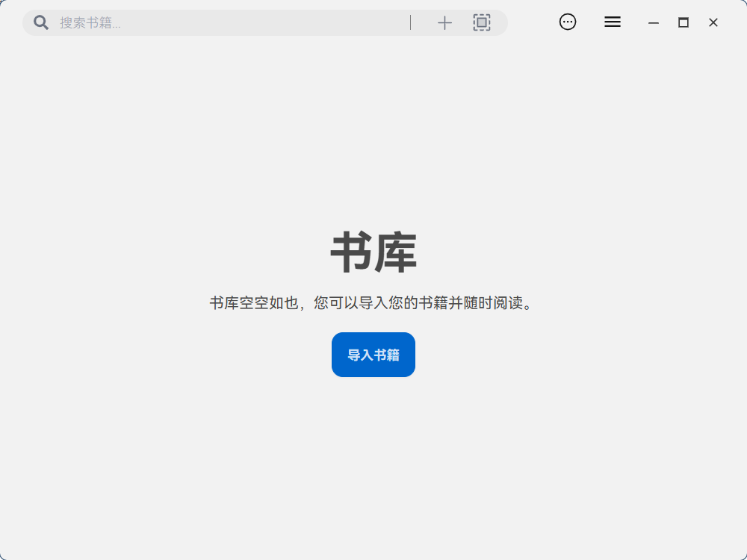Viewport: 747px width, 560px height.
Task: Click the 导入书籍 button
Action: point(373,354)
